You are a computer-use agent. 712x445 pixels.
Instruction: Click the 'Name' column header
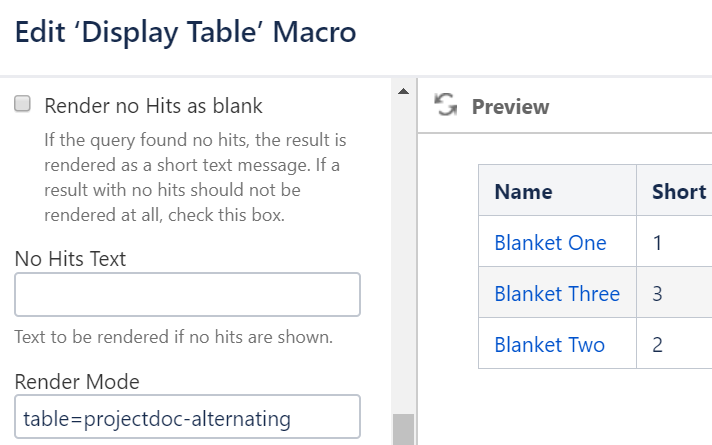coord(523,192)
